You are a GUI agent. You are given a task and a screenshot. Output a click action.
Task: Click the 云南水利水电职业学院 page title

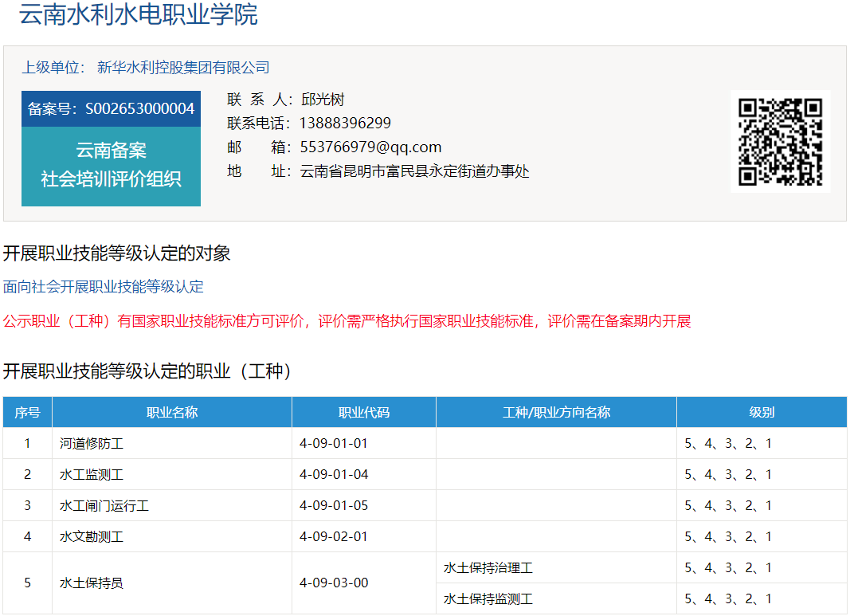(x=139, y=15)
